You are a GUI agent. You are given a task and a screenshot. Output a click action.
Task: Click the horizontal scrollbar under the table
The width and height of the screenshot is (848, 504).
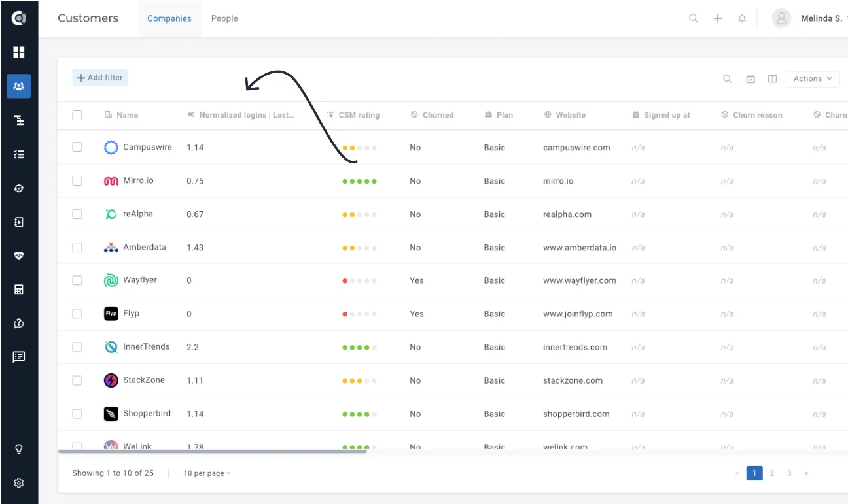point(213,451)
